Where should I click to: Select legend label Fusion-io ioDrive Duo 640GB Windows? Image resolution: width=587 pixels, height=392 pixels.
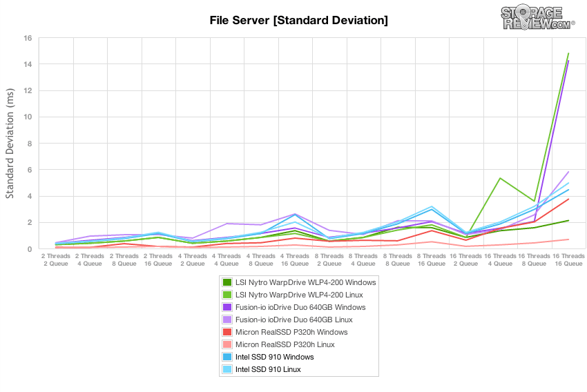click(x=300, y=307)
